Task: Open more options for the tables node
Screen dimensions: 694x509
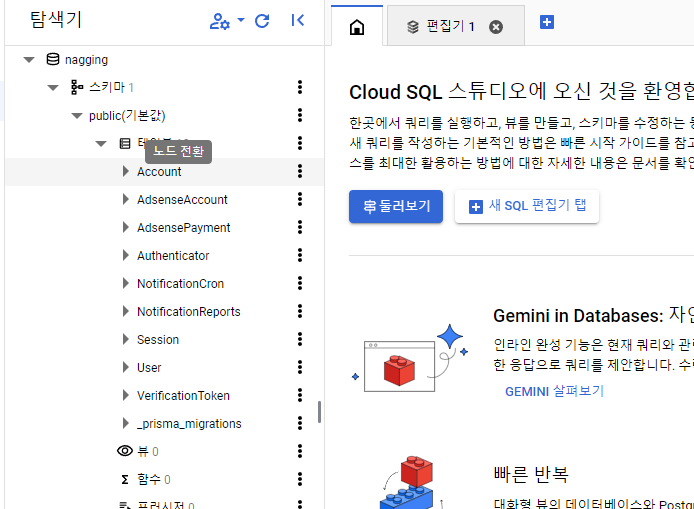Action: (x=300, y=143)
